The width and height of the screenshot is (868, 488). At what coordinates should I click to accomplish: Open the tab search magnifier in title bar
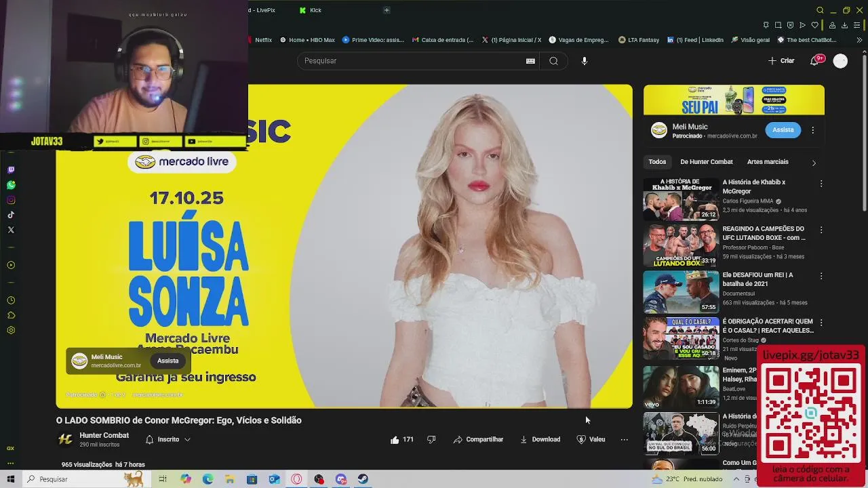click(820, 10)
